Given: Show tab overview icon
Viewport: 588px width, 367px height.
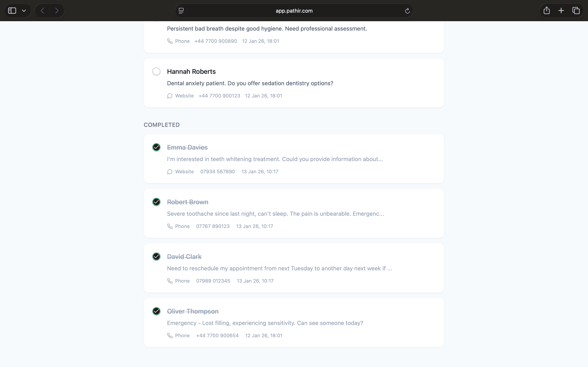Looking at the screenshot, I should [x=576, y=11].
